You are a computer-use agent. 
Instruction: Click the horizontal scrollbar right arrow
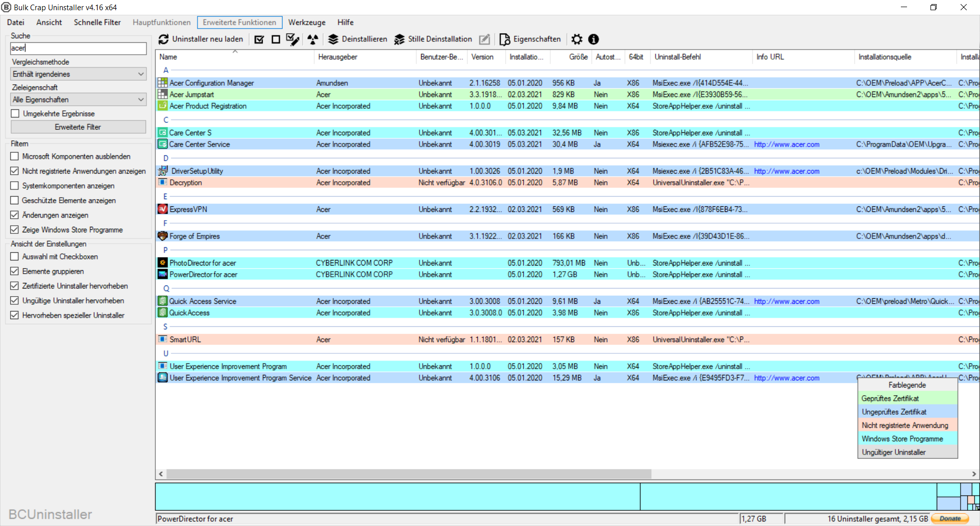tap(974, 474)
